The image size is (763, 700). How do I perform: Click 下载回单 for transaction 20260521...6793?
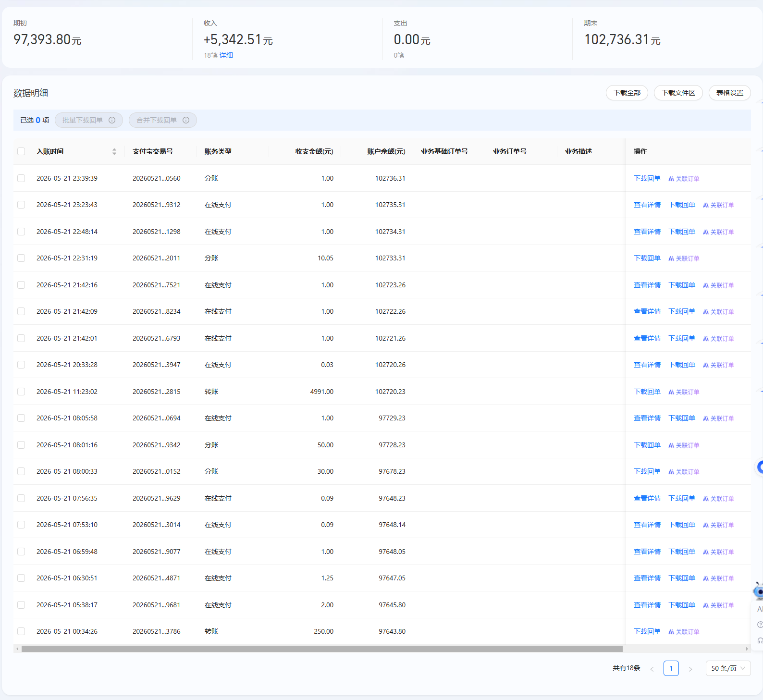point(682,338)
